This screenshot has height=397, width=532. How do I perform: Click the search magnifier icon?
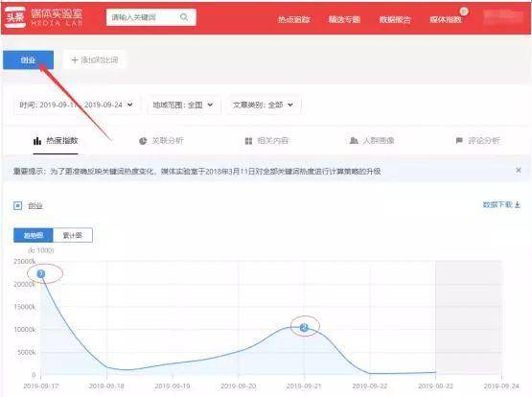(184, 17)
